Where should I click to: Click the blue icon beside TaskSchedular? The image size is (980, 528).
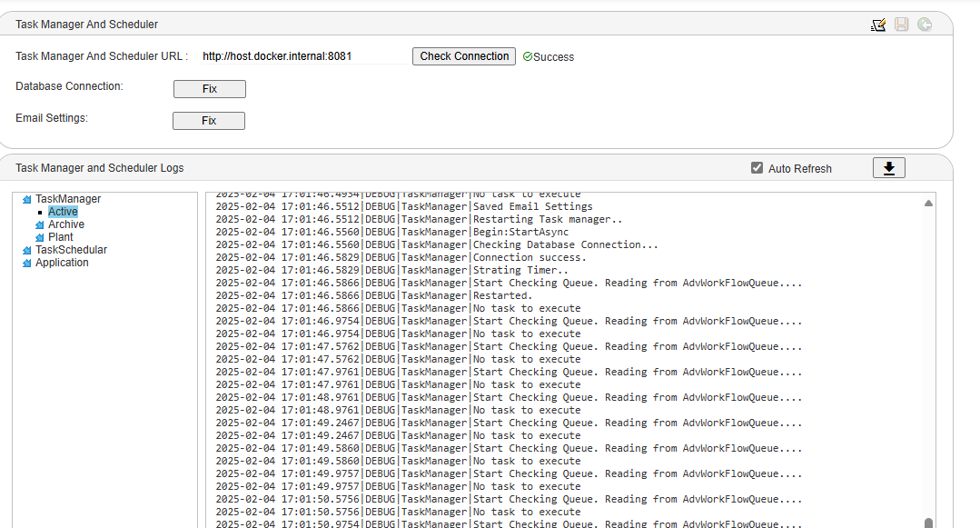(27, 250)
